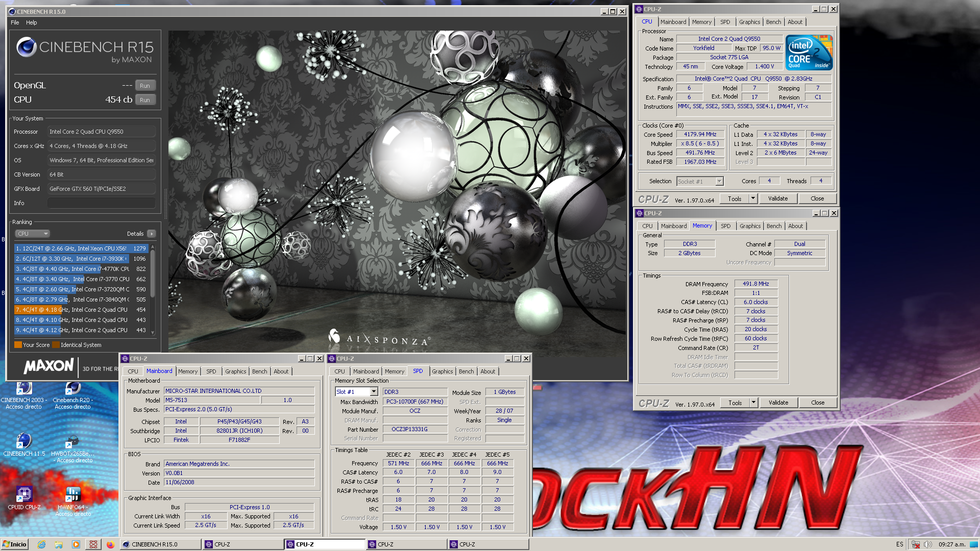This screenshot has width=980, height=551.
Task: Click the 4179.94 MHz core speed value
Action: 700,134
